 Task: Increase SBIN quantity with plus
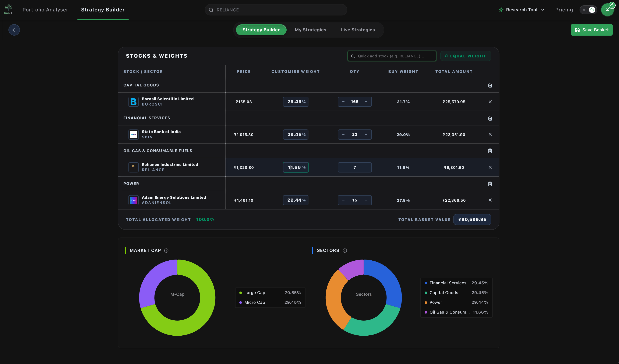coord(366,135)
